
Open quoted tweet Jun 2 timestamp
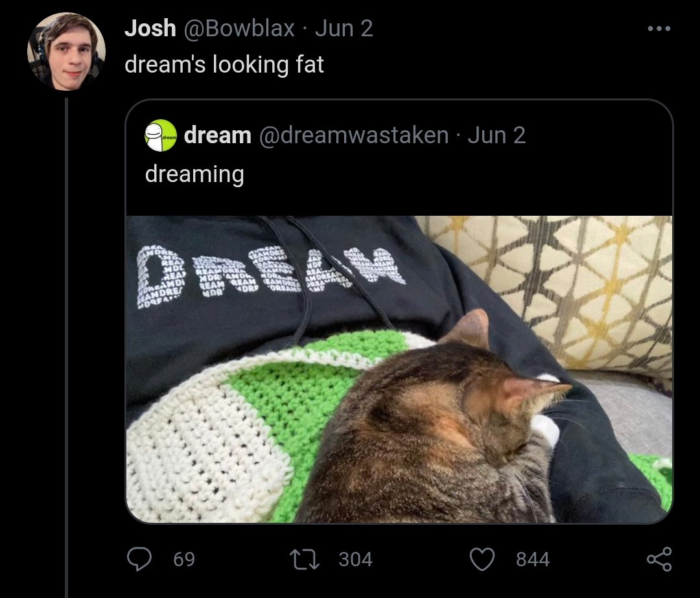[x=496, y=135]
